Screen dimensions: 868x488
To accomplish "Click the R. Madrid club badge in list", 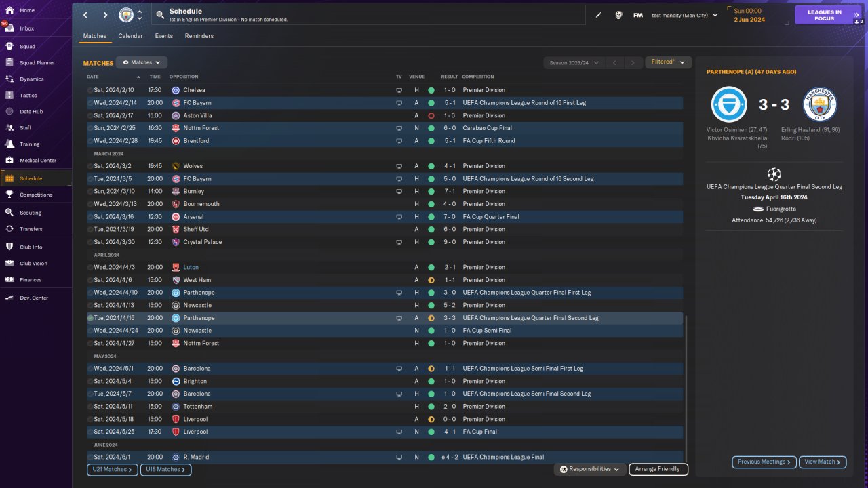I will (x=176, y=457).
